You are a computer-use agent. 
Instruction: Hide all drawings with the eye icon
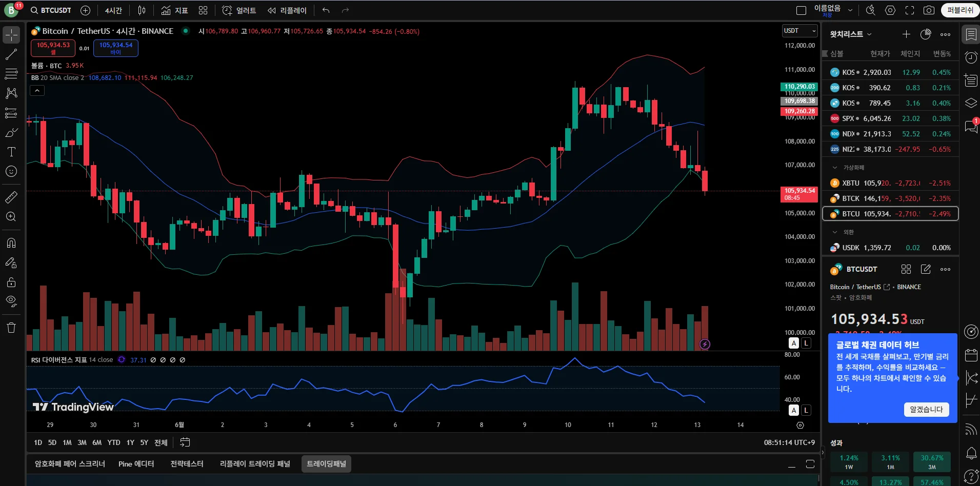click(11, 301)
